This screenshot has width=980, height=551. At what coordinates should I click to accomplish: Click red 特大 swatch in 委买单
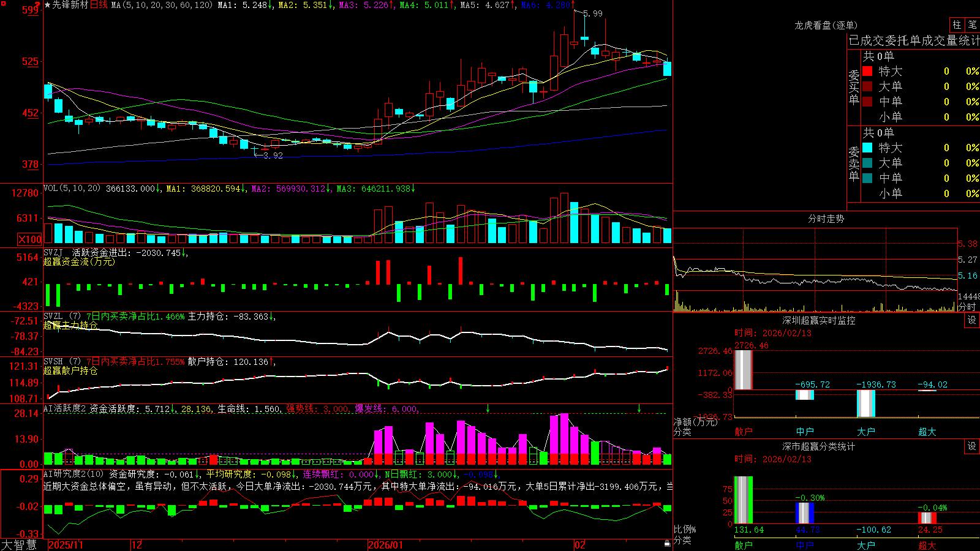click(x=867, y=71)
